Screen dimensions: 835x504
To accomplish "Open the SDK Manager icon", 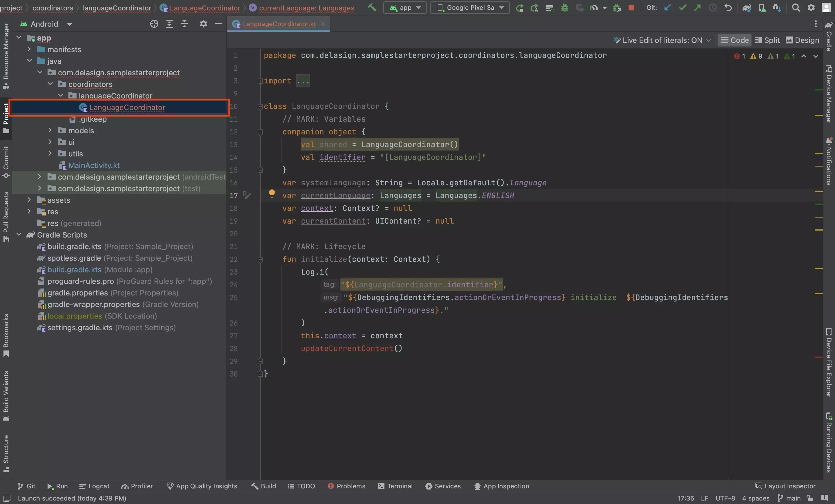I will coord(777,8).
